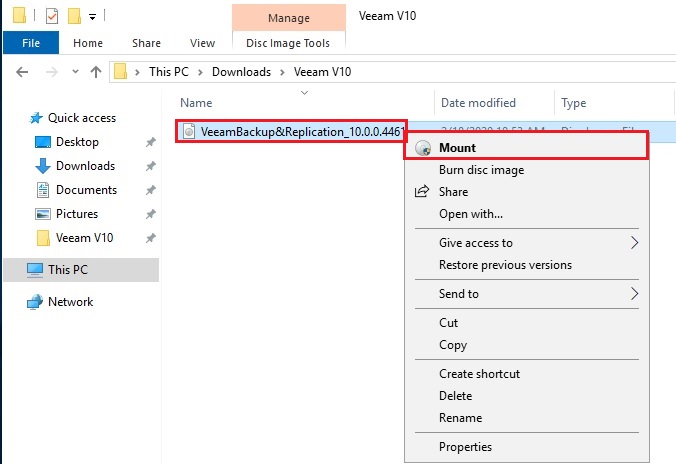Expand the Send to submenu
Screen dimensions: 676x464
[527, 294]
